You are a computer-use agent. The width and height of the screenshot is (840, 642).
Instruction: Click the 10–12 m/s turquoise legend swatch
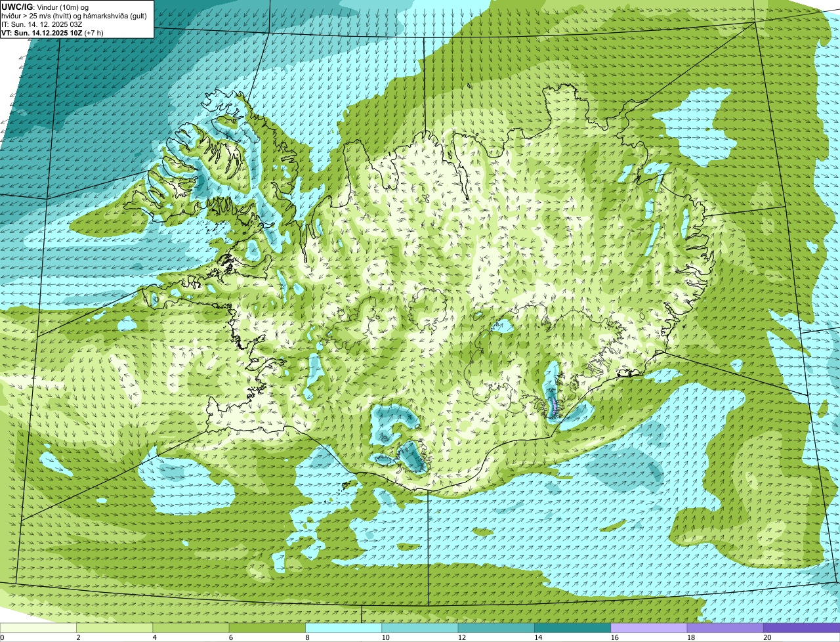tap(420, 628)
